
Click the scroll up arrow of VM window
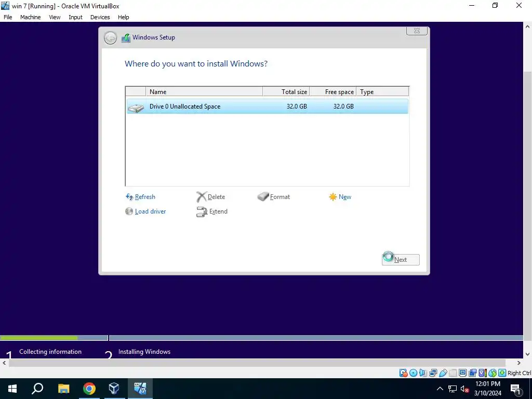click(x=528, y=26)
